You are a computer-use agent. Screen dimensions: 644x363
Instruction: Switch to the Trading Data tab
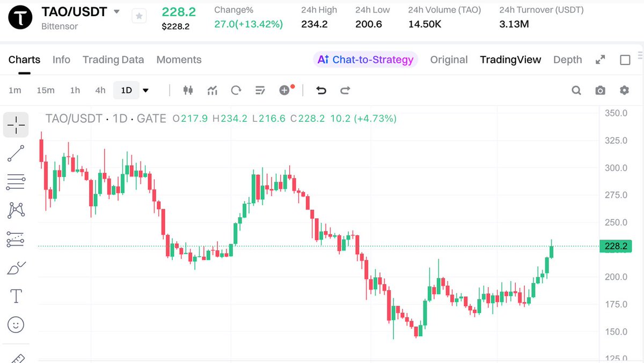pos(113,60)
